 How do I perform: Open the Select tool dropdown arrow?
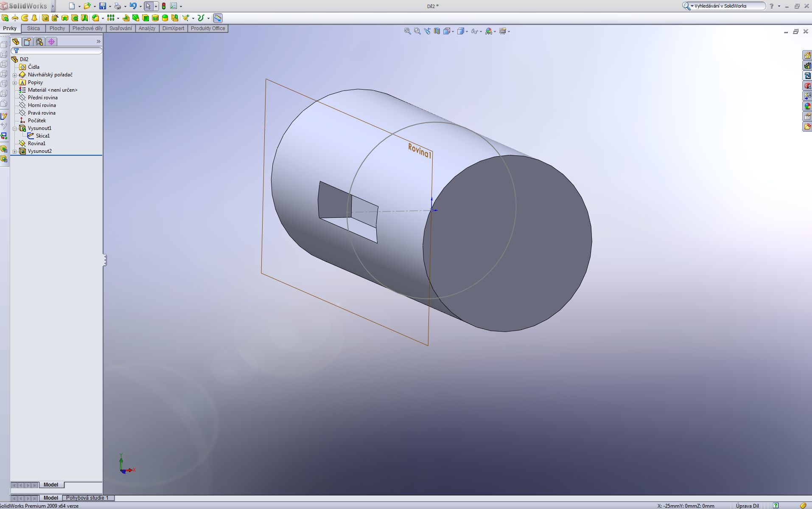tap(156, 6)
